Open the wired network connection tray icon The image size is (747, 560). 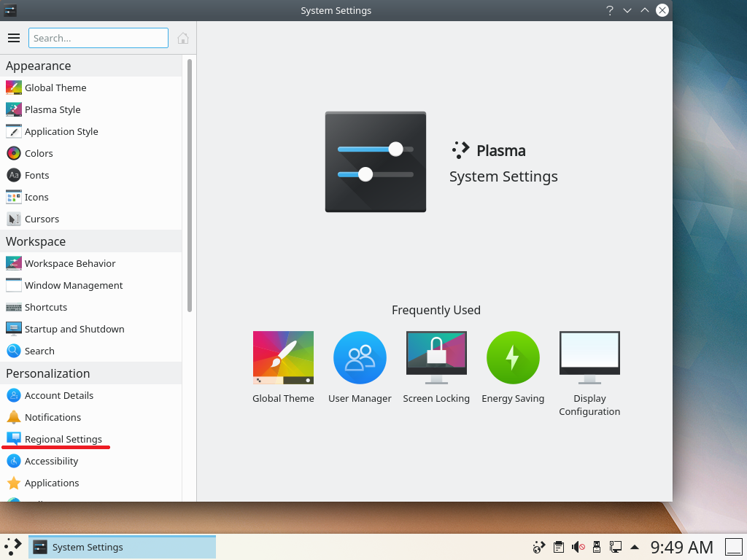pos(616,547)
